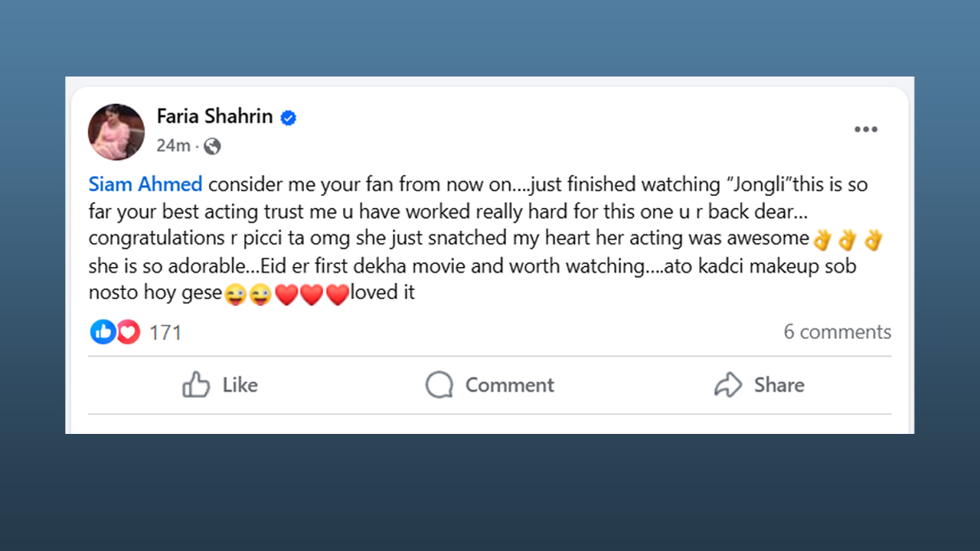Click the blue verified badge icon
This screenshot has width=980, height=551.
288,118
